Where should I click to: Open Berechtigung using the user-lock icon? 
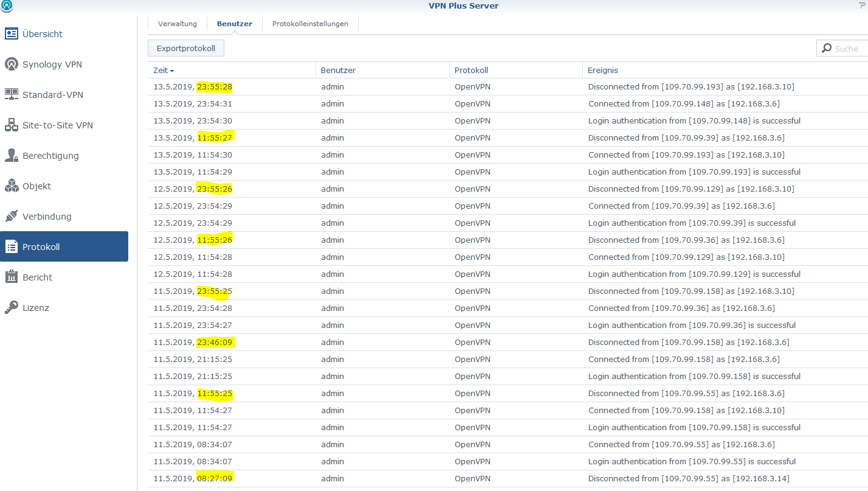click(x=12, y=156)
